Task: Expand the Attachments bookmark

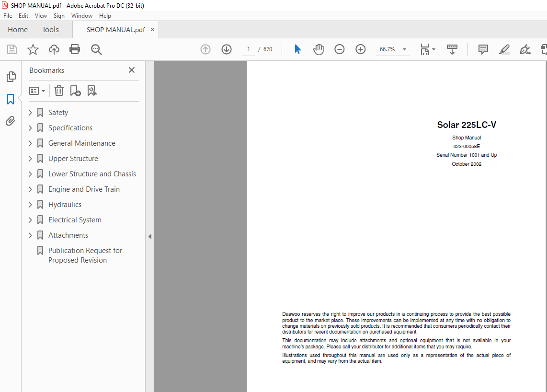Action: pos(30,235)
